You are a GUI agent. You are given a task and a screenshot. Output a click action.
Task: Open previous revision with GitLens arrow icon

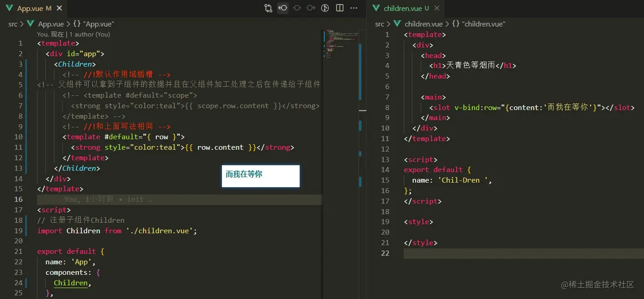tap(283, 8)
